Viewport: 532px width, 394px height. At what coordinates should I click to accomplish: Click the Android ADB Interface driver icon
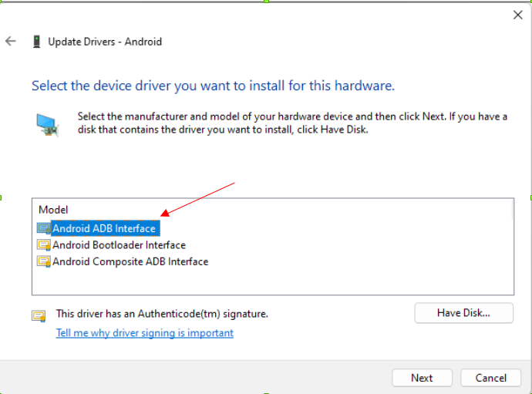coord(44,228)
